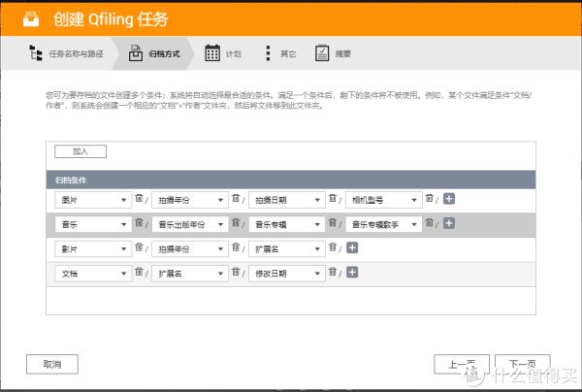
Task: Click the plus icon in the 图片 row
Action: (449, 199)
